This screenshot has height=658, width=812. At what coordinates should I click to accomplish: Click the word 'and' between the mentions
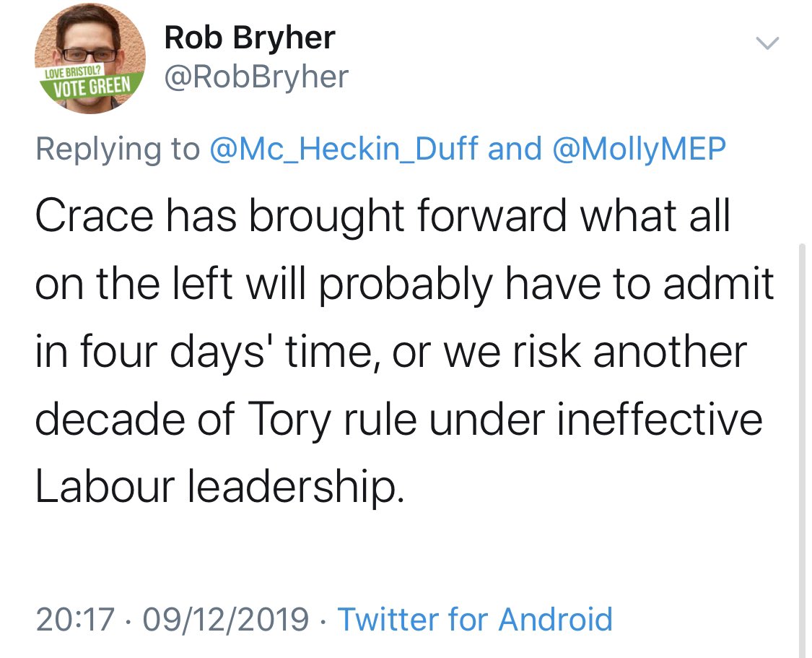pos(515,149)
